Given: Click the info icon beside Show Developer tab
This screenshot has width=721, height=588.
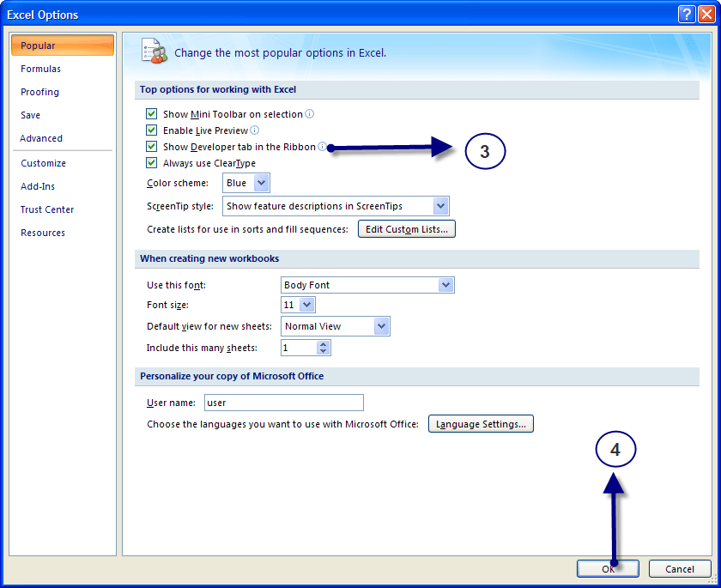Looking at the screenshot, I should tap(322, 146).
